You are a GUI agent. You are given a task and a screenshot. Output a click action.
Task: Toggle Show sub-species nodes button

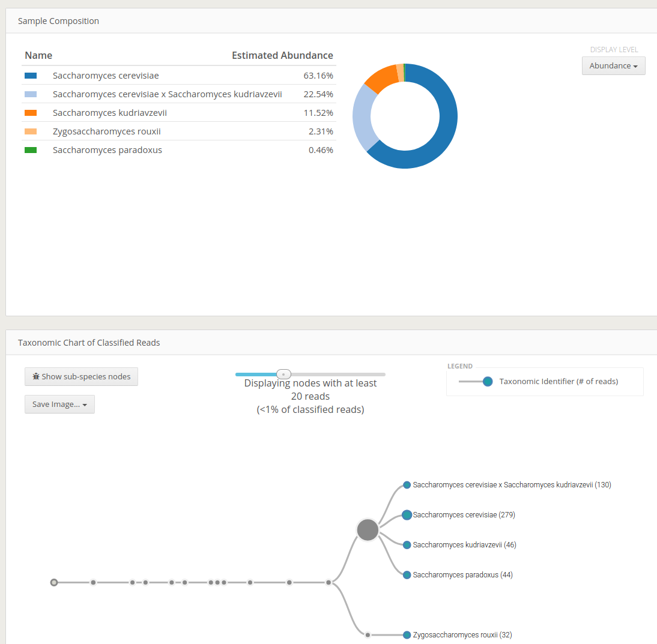pos(81,376)
